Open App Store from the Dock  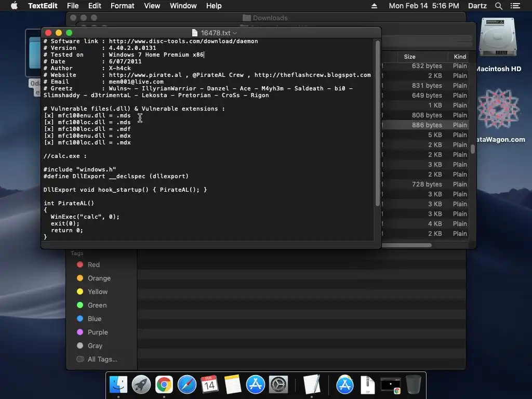[x=255, y=385]
